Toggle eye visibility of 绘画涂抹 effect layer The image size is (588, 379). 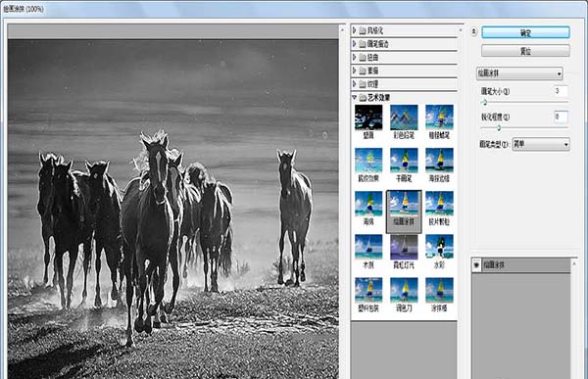[476, 265]
